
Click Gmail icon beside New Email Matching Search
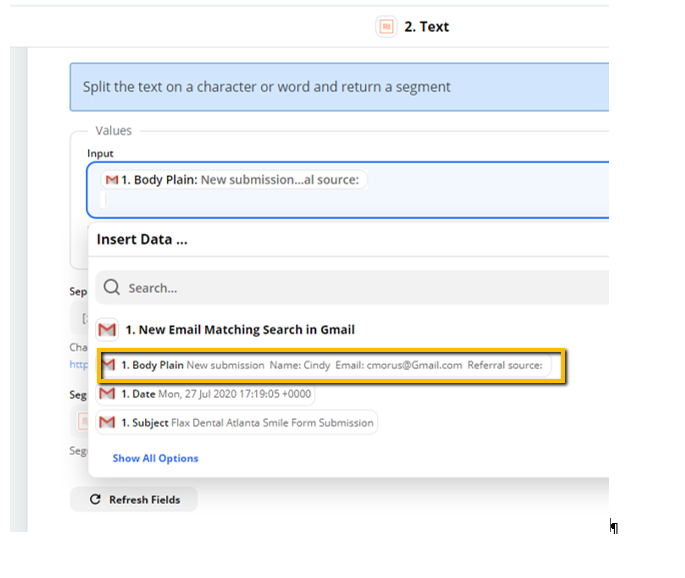[x=107, y=329]
